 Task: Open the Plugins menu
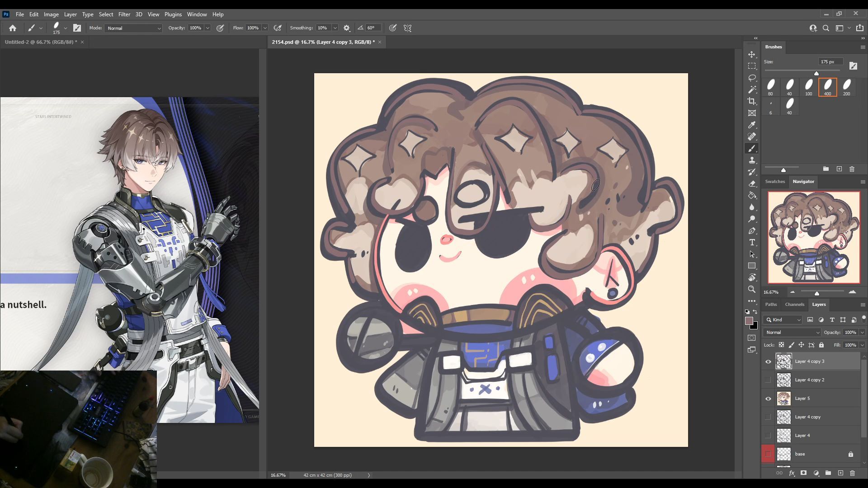173,14
